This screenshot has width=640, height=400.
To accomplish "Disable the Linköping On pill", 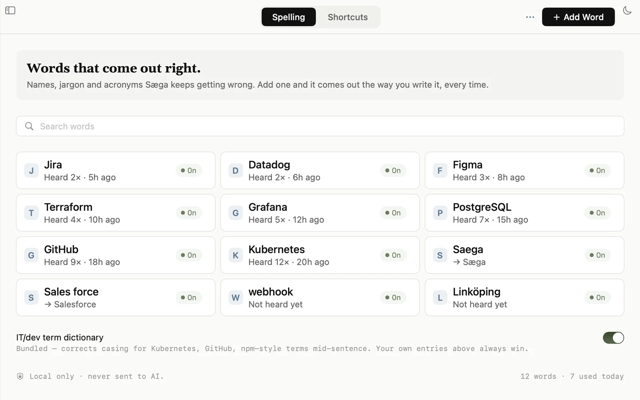I will (x=597, y=298).
